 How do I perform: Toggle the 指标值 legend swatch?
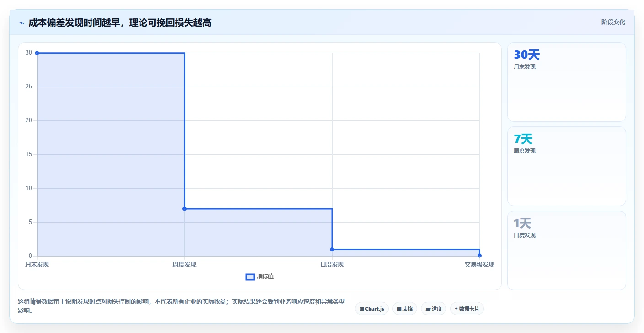(x=250, y=277)
